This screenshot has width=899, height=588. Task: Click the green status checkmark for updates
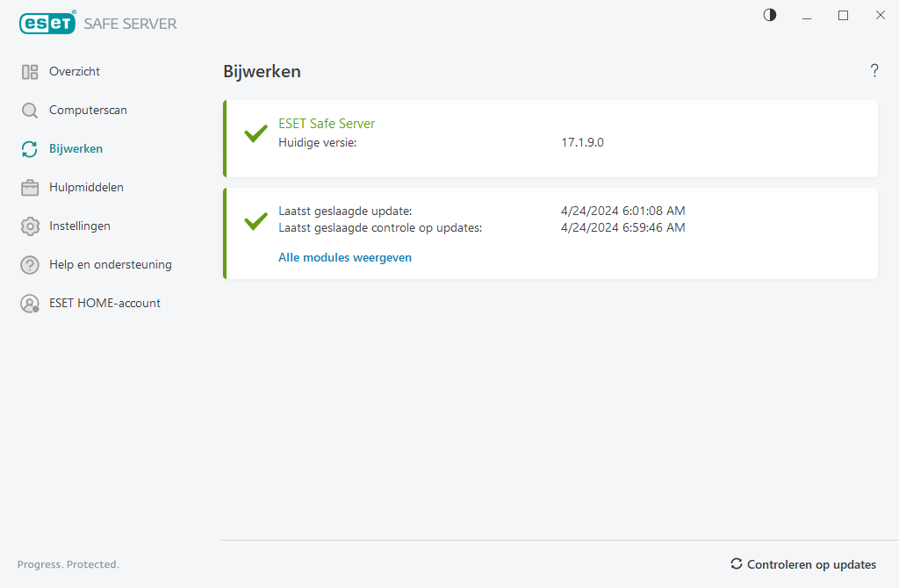(255, 219)
